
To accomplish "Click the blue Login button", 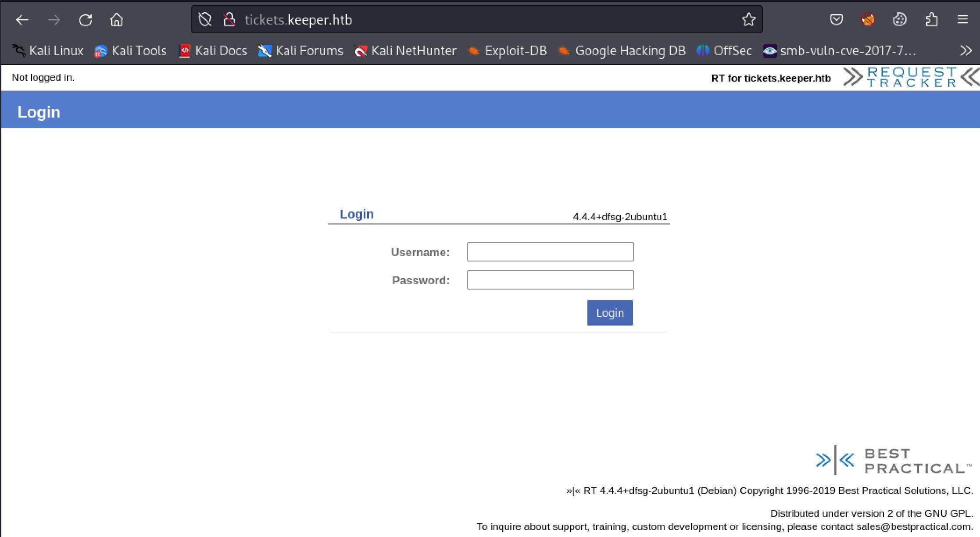I will coord(610,313).
